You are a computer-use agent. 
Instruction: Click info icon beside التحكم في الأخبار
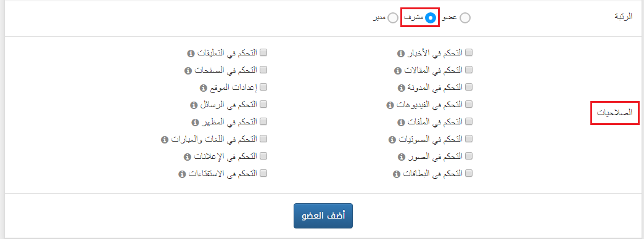(402, 54)
